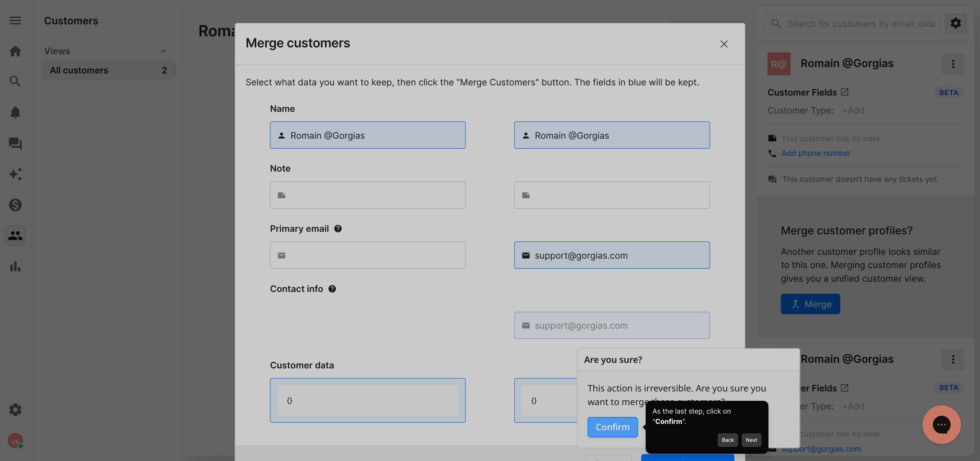Open the tickets chat bubbles icon
The image size is (980, 461).
point(15,143)
